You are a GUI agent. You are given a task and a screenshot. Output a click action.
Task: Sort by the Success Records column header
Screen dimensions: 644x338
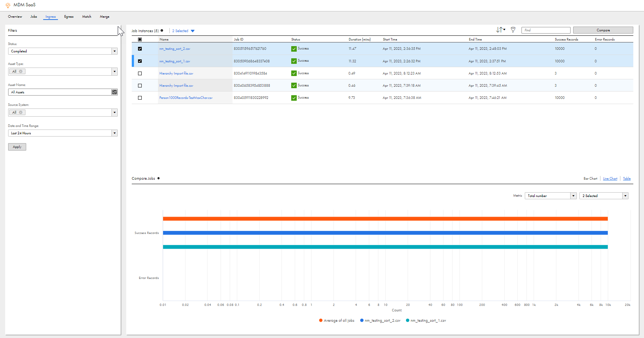tap(566, 39)
